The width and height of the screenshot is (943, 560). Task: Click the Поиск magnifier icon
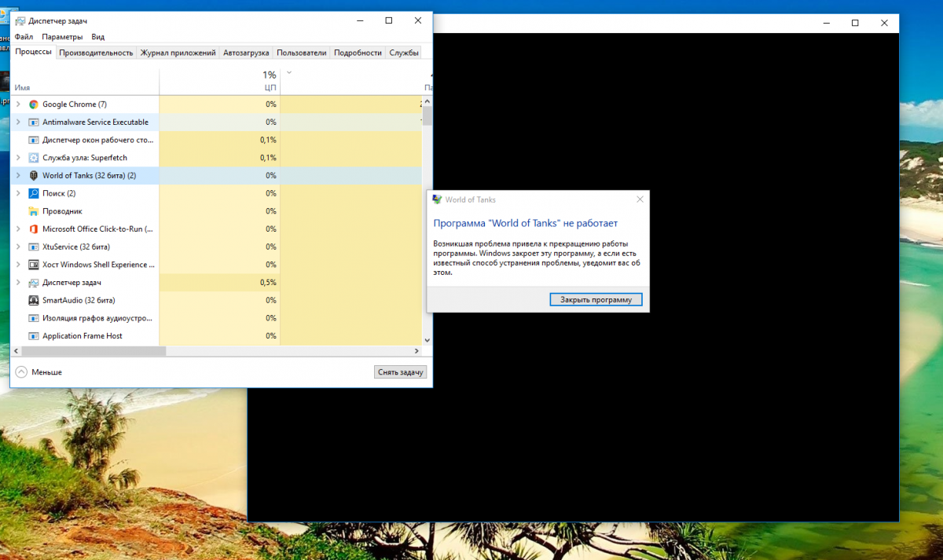click(x=34, y=193)
